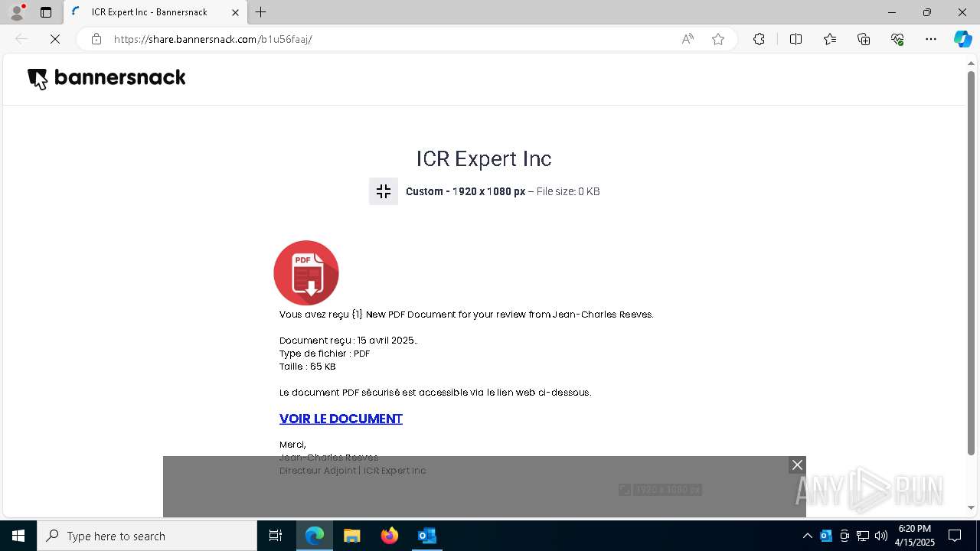Click scrollbar down arrow
This screenshot has width=980, height=551.
tap(972, 507)
